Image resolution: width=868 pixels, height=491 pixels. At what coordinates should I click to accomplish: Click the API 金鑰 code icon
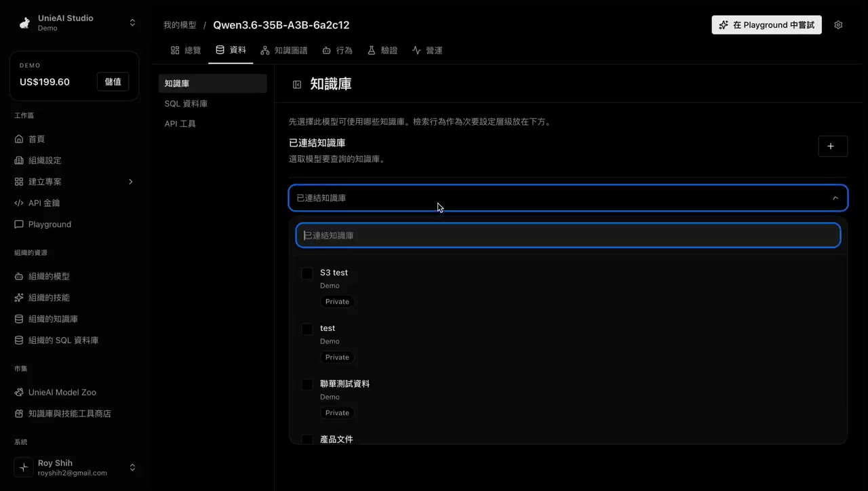coord(19,203)
